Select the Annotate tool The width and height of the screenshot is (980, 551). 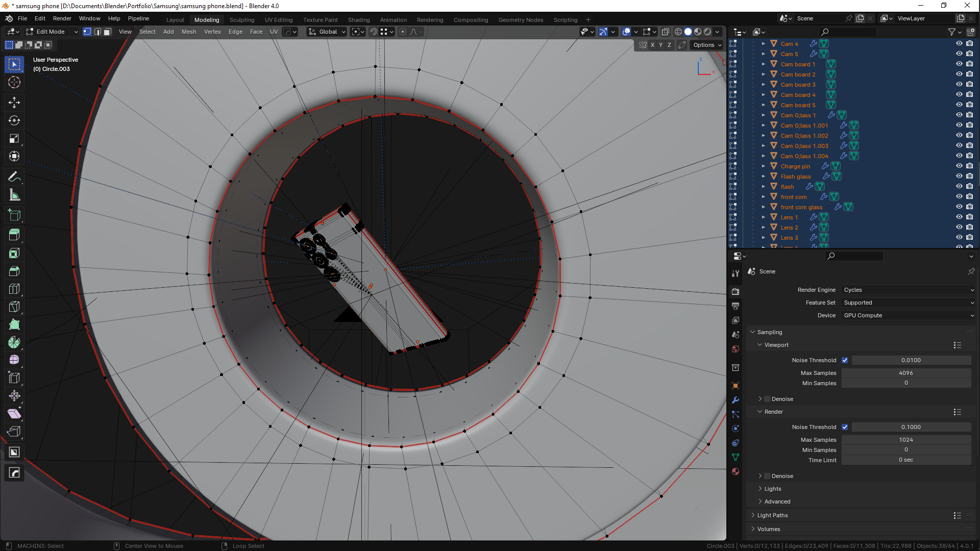pyautogui.click(x=14, y=177)
